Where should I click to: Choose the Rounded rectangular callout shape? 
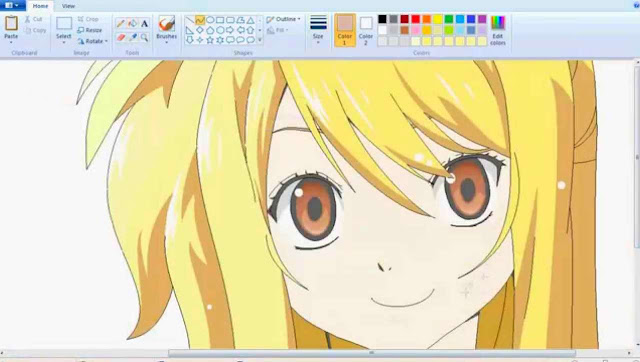coord(230,40)
